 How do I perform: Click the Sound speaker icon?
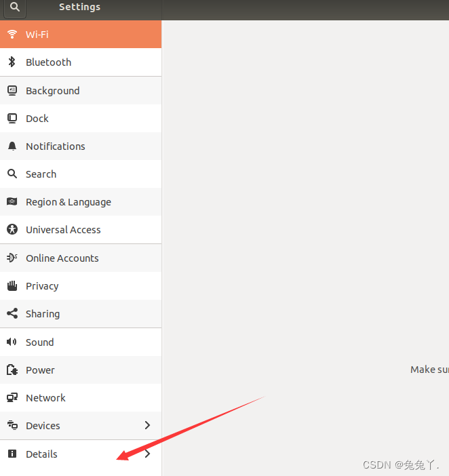point(12,342)
